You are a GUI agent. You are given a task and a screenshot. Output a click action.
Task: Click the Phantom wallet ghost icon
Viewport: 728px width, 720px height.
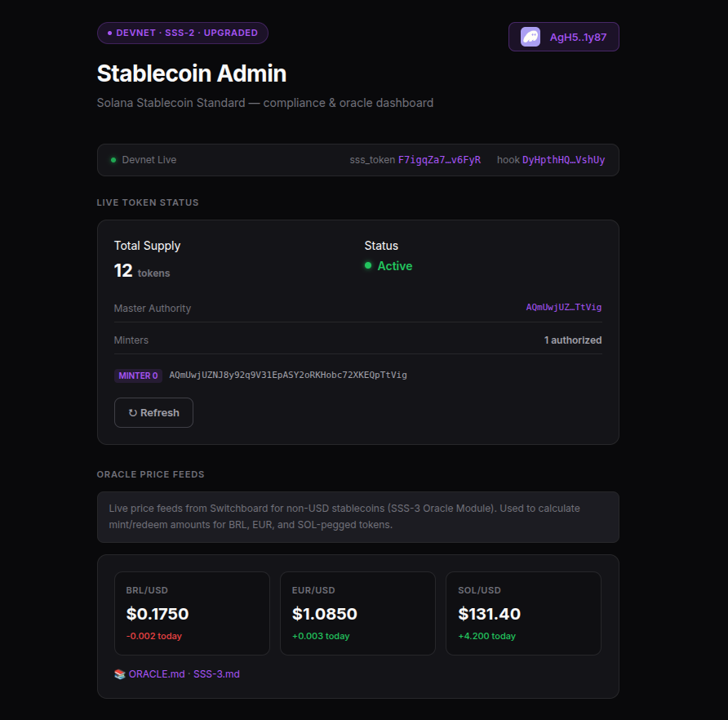point(530,37)
